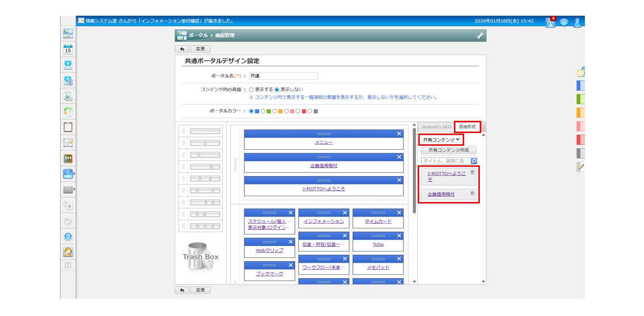
Task: Click the Trash Box bin image
Action: tap(201, 257)
